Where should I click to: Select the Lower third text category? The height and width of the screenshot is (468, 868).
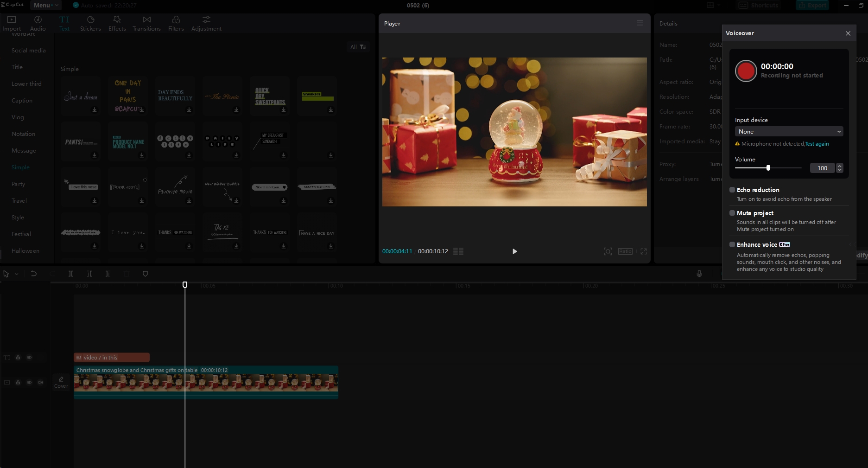(x=26, y=84)
